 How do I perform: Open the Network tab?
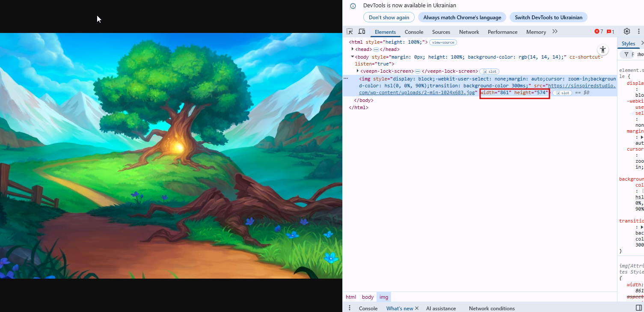point(469,32)
